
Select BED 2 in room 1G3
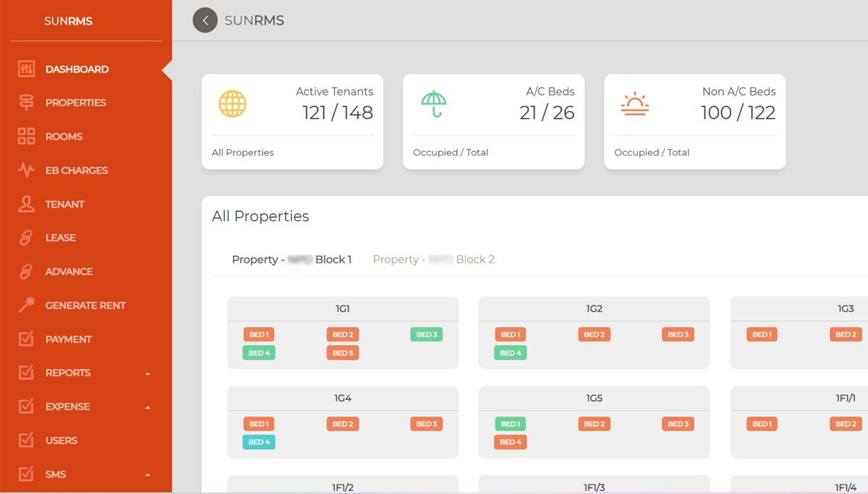[x=846, y=334]
